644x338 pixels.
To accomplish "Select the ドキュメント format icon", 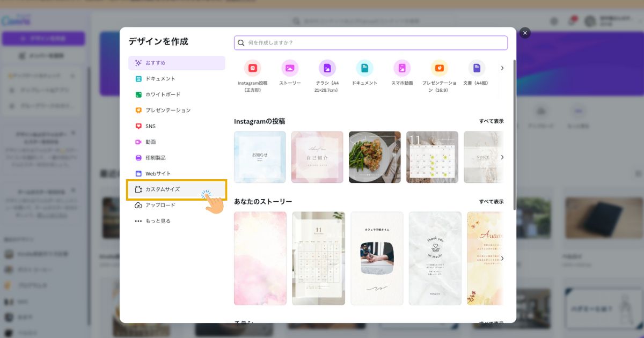I will [x=364, y=69].
